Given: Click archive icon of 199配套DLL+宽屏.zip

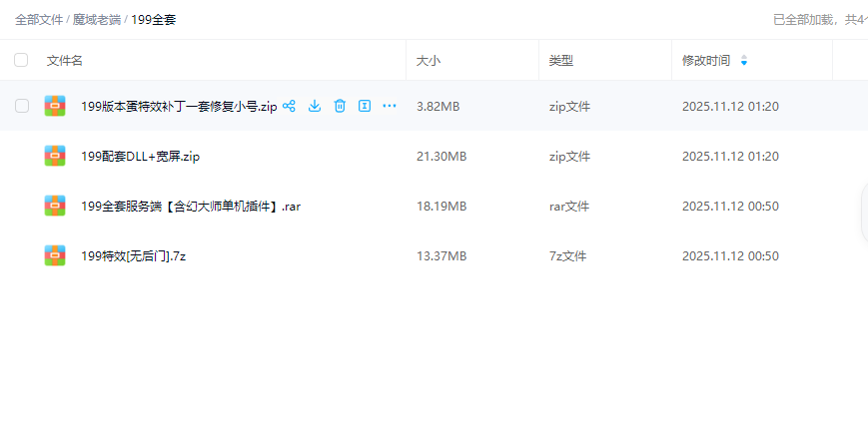Looking at the screenshot, I should pos(55,156).
